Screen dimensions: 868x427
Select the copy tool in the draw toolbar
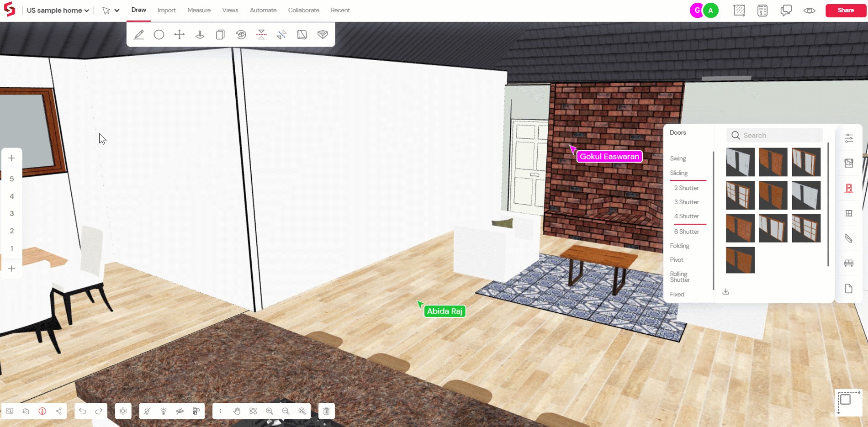220,34
